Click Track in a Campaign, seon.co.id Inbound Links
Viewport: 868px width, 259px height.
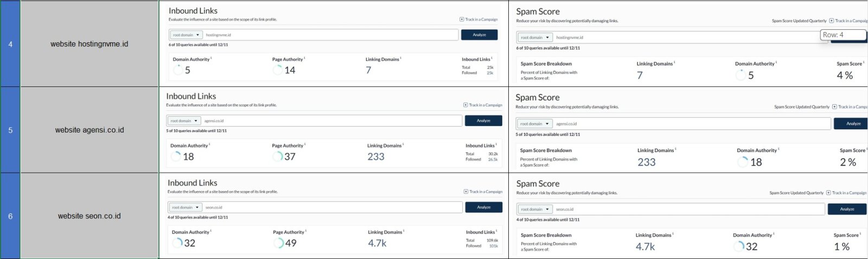coord(483,192)
